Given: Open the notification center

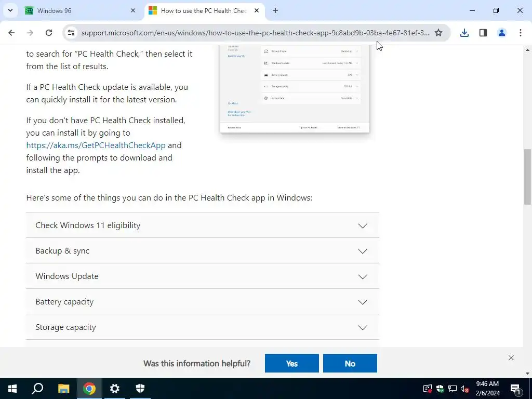Looking at the screenshot, I should [x=515, y=389].
